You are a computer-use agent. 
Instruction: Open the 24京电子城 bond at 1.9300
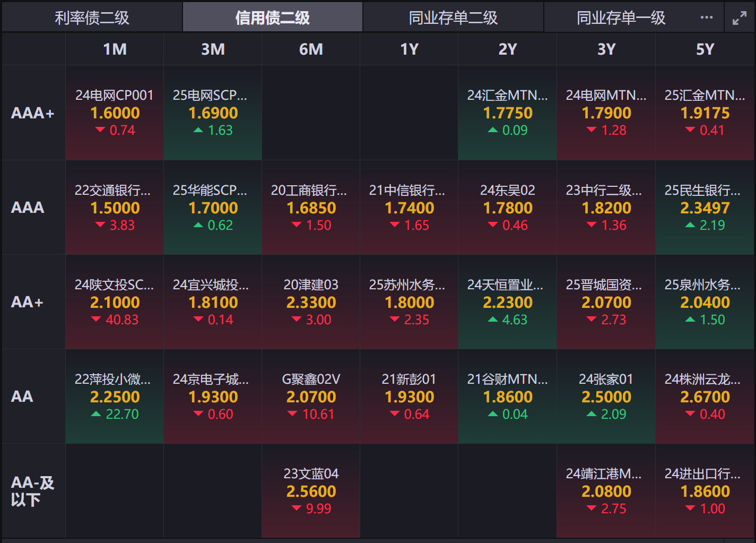[x=213, y=397]
